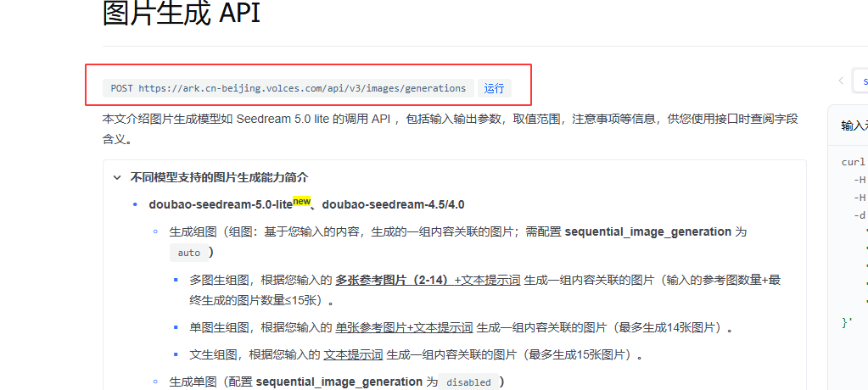Click the 生成单图 bullet line

[x=337, y=382]
